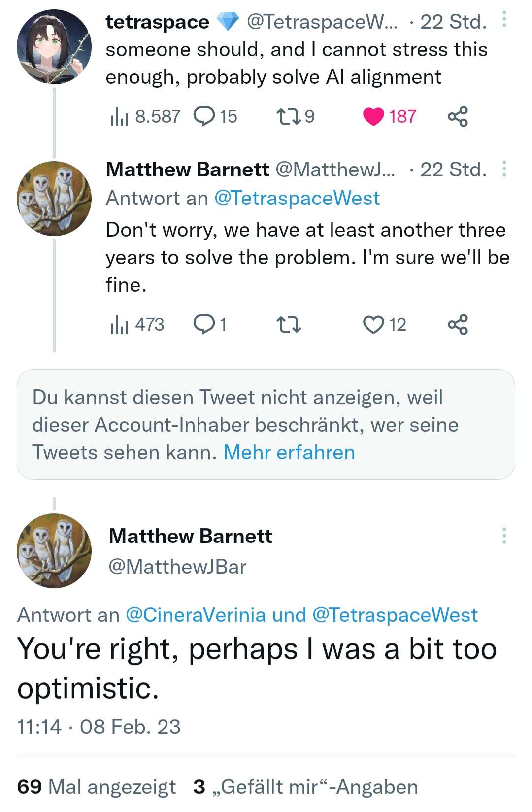View the 3 'Gefällt mir'-Angaben list
Viewport: 532px width, 812px height.
point(305,787)
